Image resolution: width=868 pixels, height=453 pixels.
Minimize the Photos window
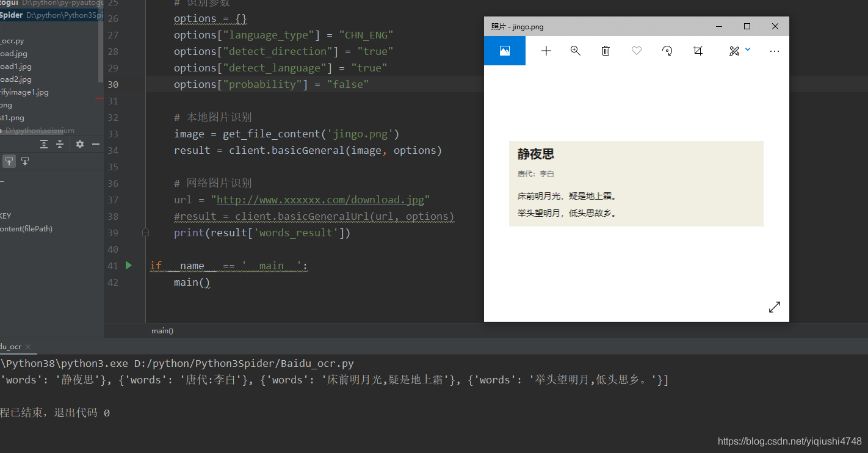(719, 26)
